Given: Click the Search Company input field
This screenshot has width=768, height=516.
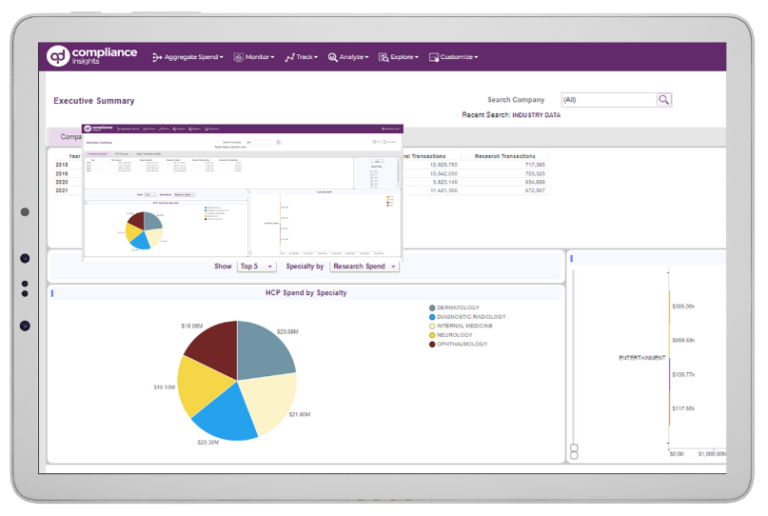Looking at the screenshot, I should pos(608,100).
